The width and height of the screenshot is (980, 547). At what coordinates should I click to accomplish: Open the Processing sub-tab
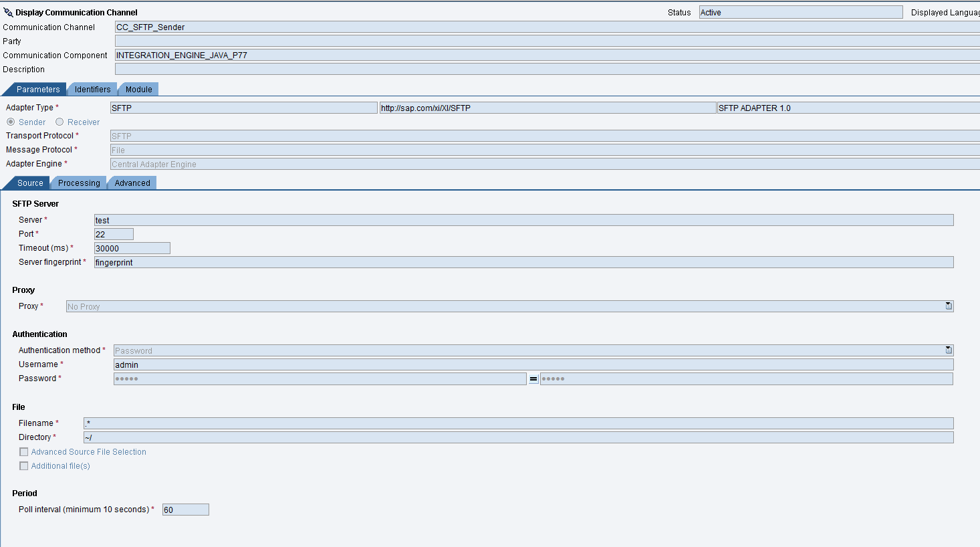pyautogui.click(x=79, y=183)
